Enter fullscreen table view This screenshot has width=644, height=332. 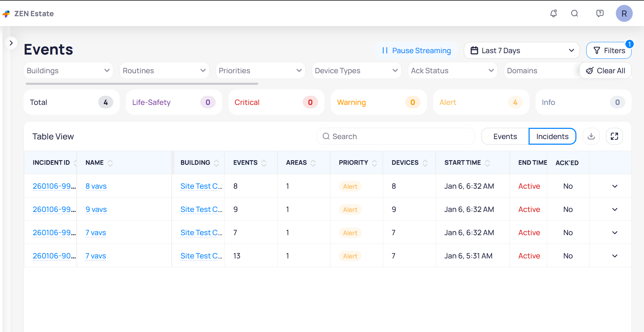point(614,136)
